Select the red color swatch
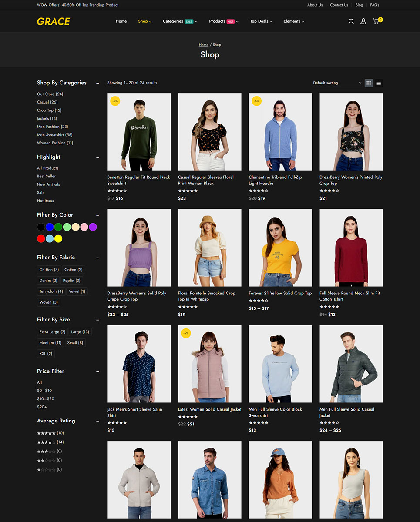This screenshot has height=522, width=420. pyautogui.click(x=41, y=238)
